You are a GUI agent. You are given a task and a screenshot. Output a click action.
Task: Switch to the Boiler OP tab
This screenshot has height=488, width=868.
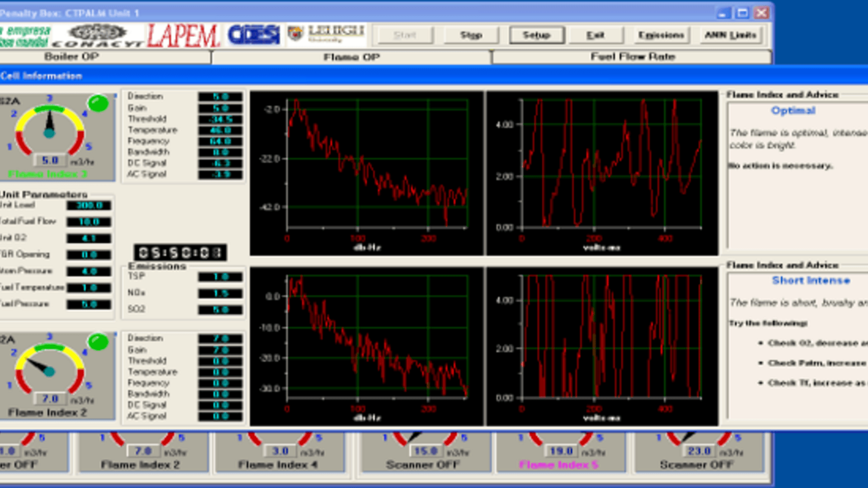tap(71, 56)
